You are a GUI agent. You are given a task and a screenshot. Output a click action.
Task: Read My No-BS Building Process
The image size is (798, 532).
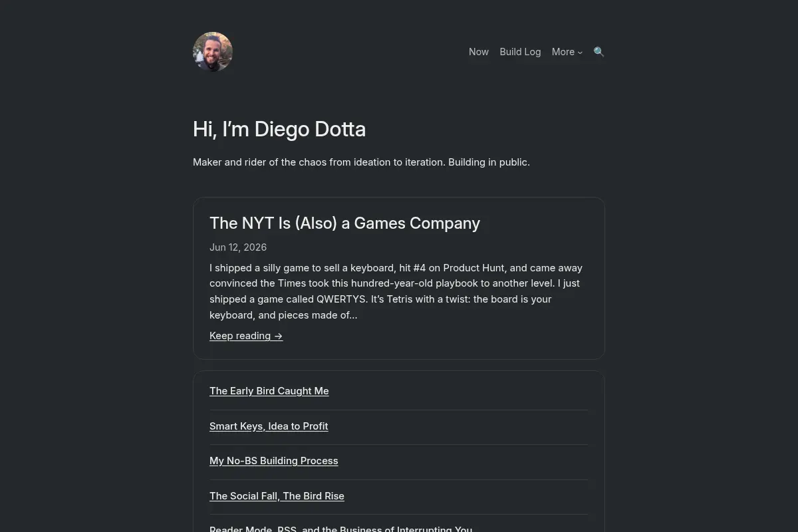coord(274,461)
